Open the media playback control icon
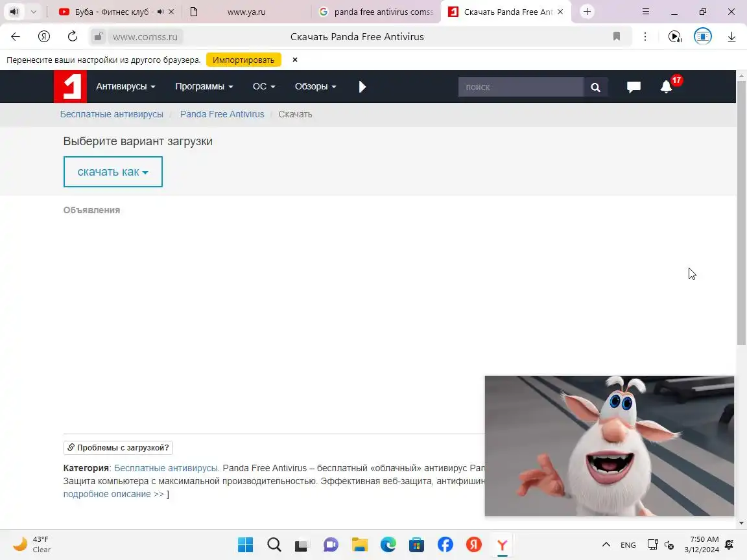747x560 pixels. (674, 37)
